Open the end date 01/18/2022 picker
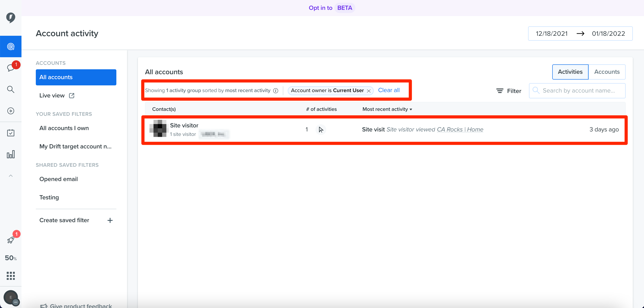 tap(608, 34)
